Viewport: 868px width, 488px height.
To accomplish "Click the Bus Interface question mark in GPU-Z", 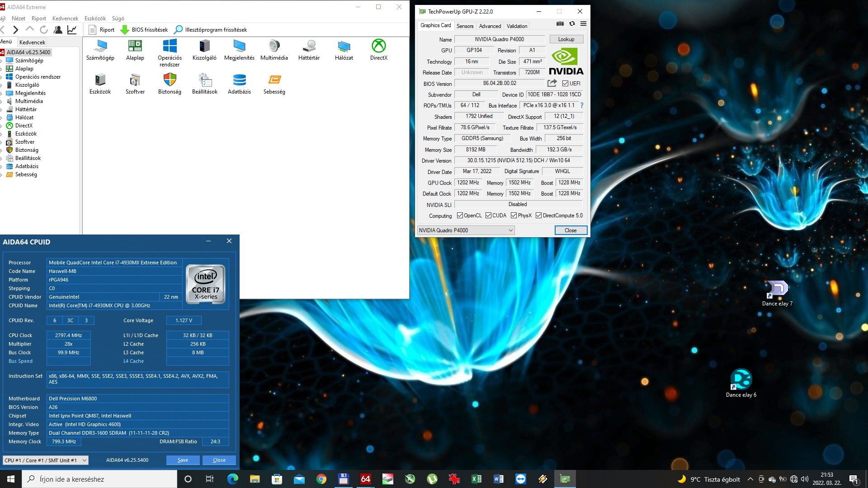I will 582,105.
